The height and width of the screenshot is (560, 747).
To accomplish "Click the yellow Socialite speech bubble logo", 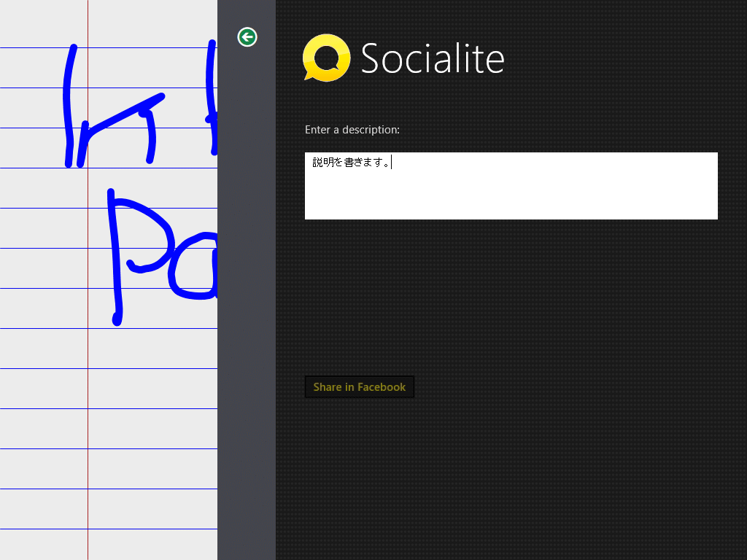I will (326, 57).
